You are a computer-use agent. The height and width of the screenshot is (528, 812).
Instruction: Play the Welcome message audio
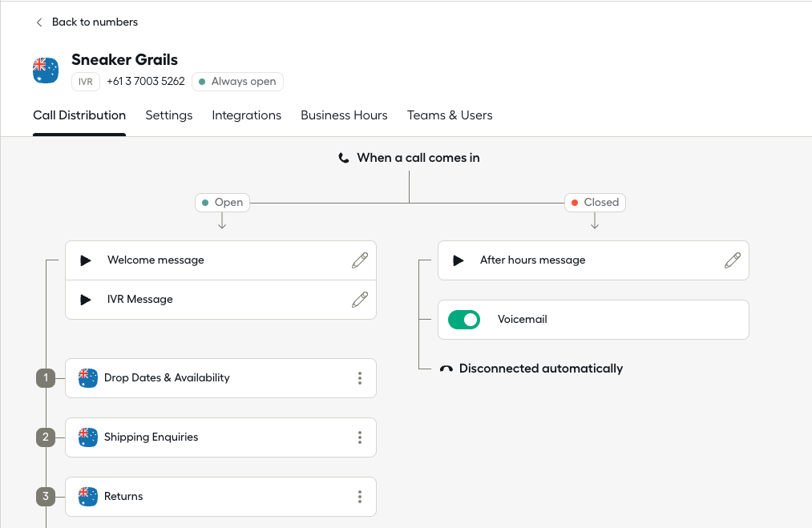coord(86,260)
